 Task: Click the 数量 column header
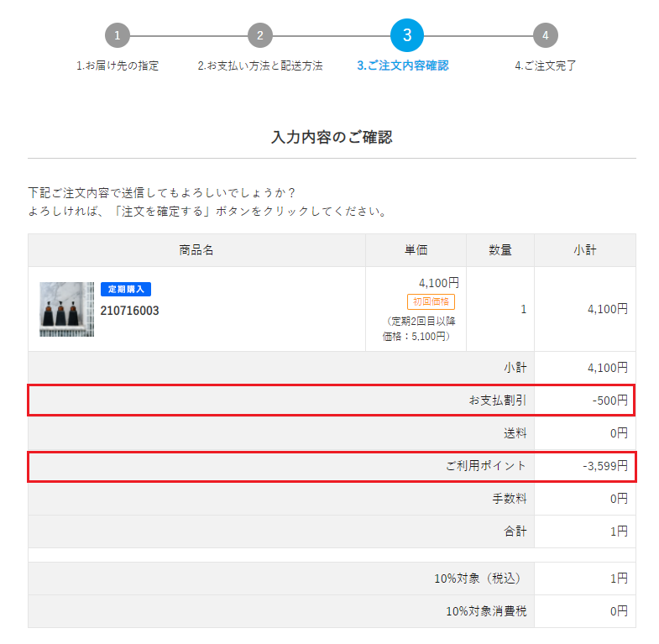500,250
